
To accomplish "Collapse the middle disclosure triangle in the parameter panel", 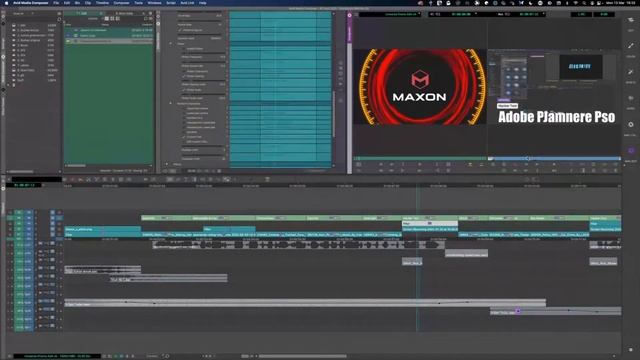I will click(171, 103).
